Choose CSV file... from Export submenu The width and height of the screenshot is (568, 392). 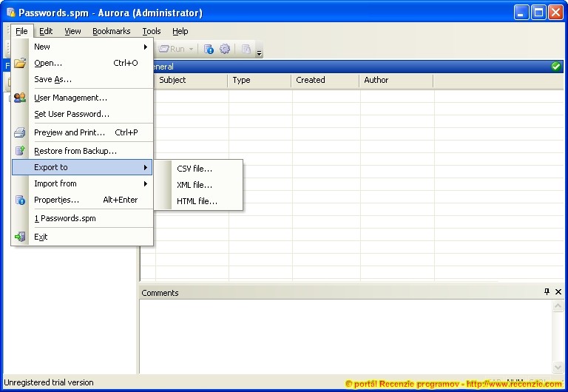pos(195,169)
